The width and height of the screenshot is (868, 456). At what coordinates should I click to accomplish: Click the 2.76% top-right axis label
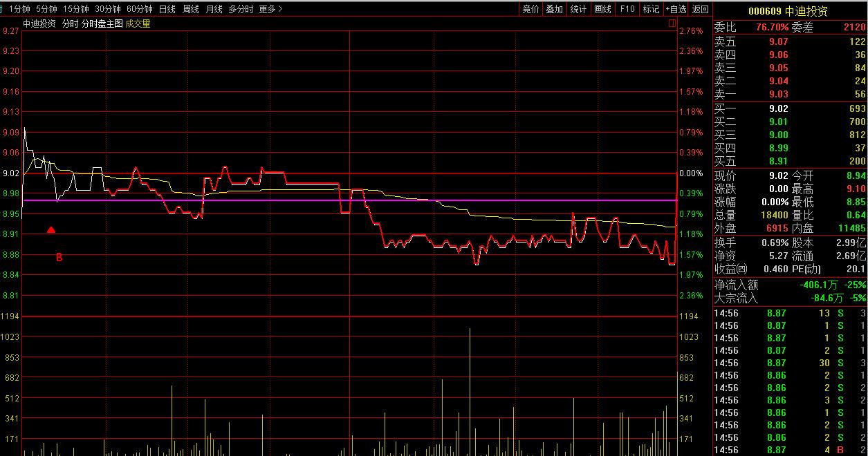point(691,31)
